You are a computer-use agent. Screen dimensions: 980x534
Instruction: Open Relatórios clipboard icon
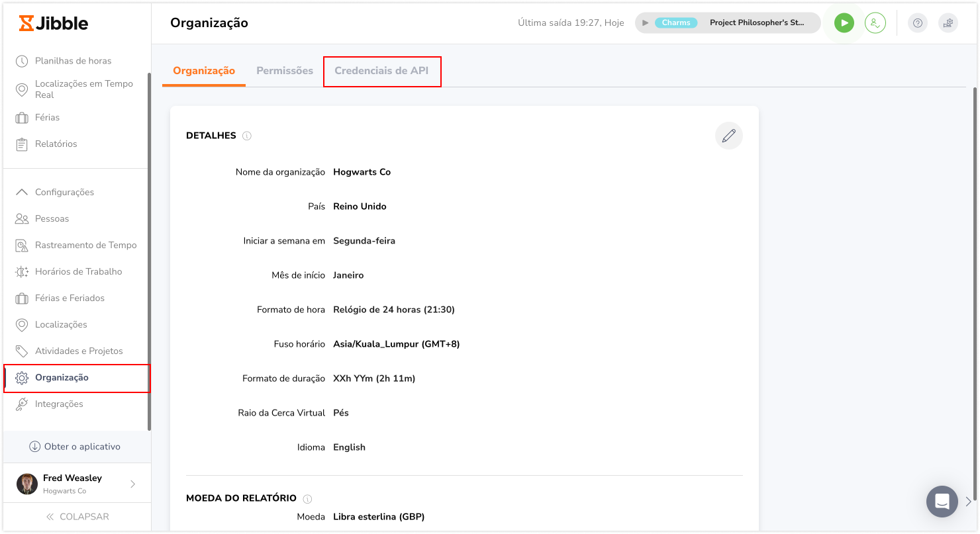tap(22, 144)
